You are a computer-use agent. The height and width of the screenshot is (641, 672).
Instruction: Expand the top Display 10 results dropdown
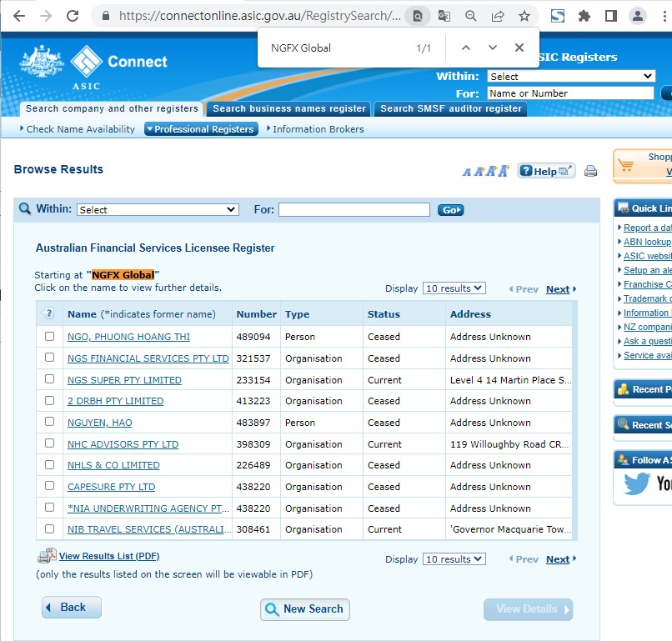[x=454, y=288]
